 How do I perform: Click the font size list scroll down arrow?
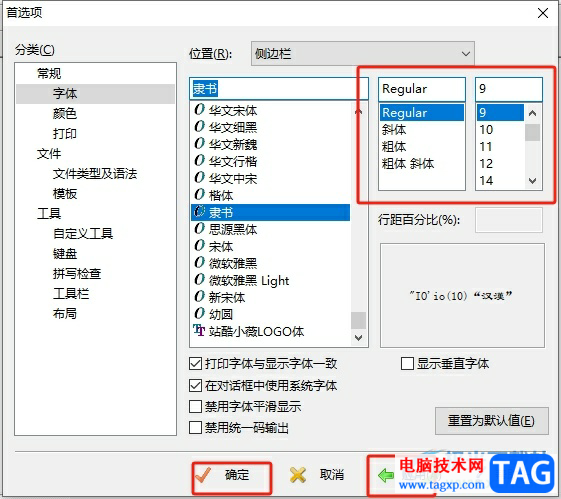(532, 181)
